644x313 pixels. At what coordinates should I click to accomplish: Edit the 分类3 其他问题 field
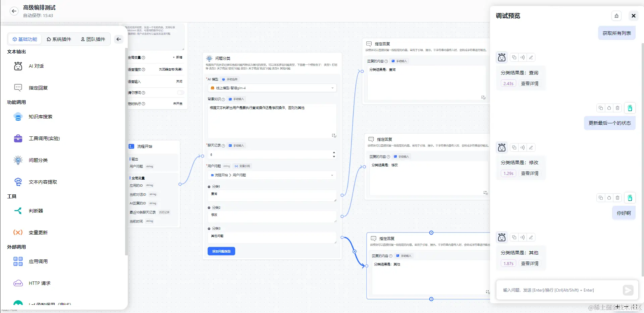coord(272,238)
